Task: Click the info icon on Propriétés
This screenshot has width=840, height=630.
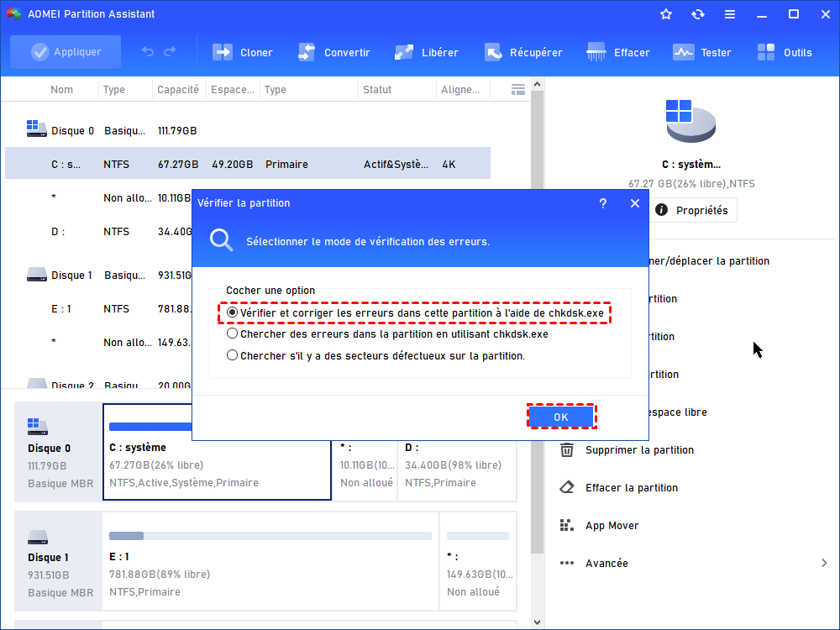Action: click(662, 209)
